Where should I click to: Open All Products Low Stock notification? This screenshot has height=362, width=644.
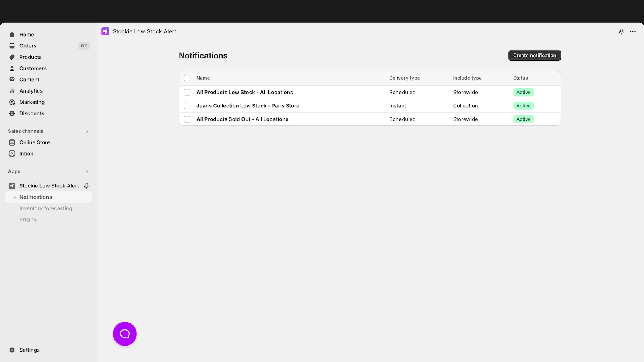tap(244, 93)
